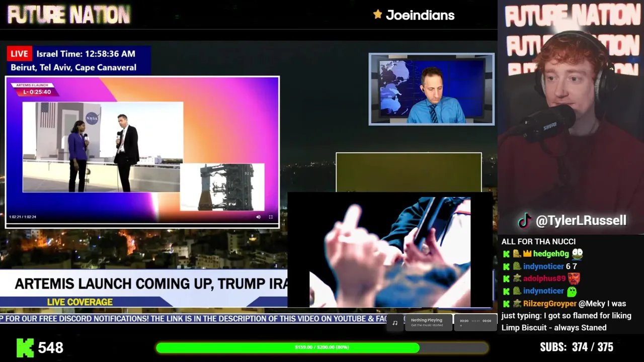Open RilzergGroyper's chat username
Image resolution: width=644 pixels, height=362 pixels.
coord(549,304)
